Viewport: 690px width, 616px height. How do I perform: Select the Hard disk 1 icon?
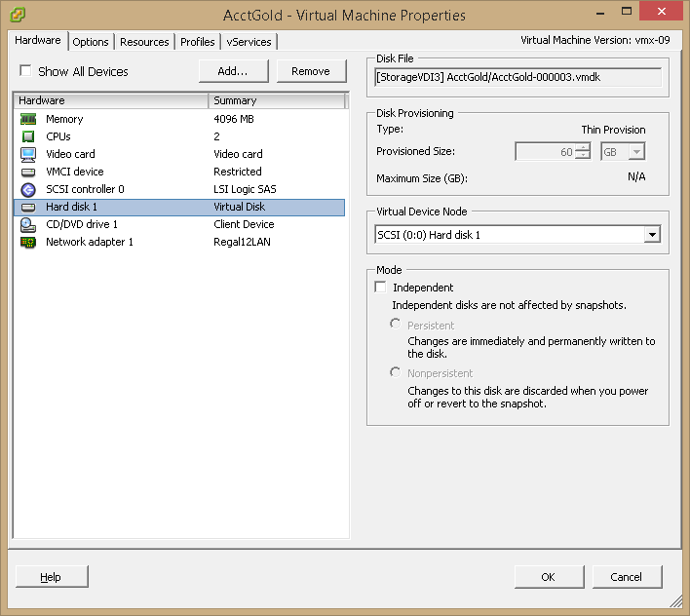[28, 207]
